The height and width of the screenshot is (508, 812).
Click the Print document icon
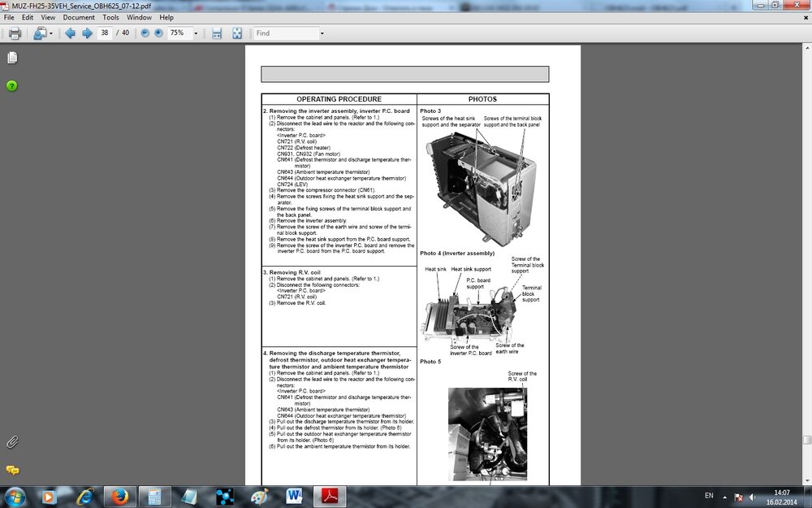(15, 33)
